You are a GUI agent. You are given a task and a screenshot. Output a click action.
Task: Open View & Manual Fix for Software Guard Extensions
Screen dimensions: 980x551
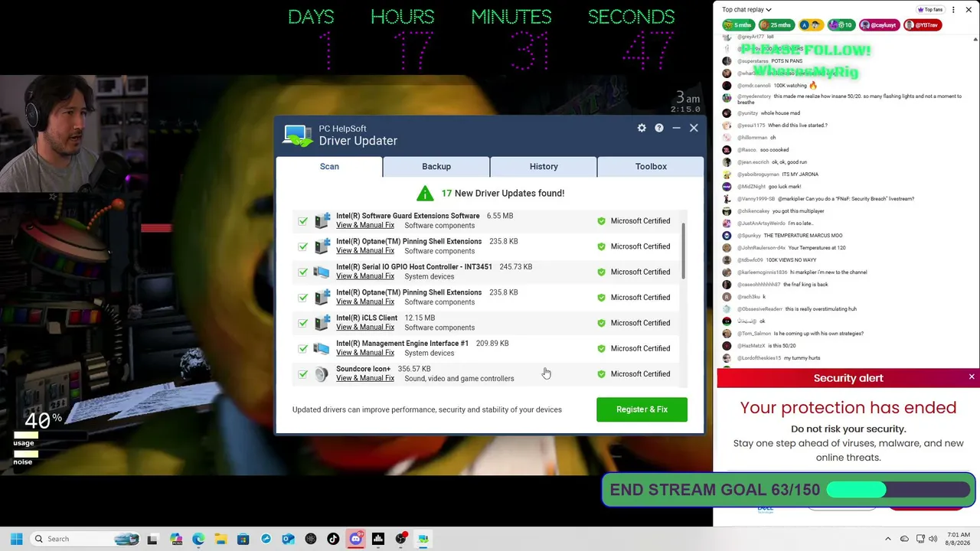pos(365,226)
